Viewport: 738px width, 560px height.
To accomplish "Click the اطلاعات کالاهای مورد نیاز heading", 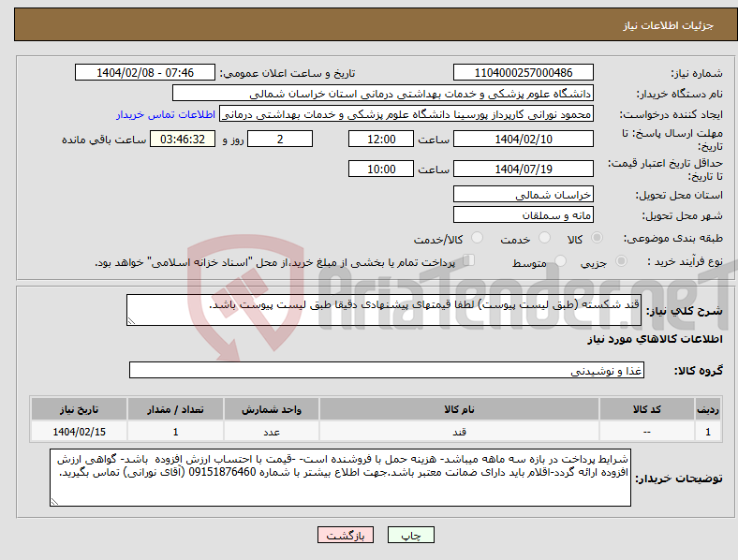I will click(655, 339).
